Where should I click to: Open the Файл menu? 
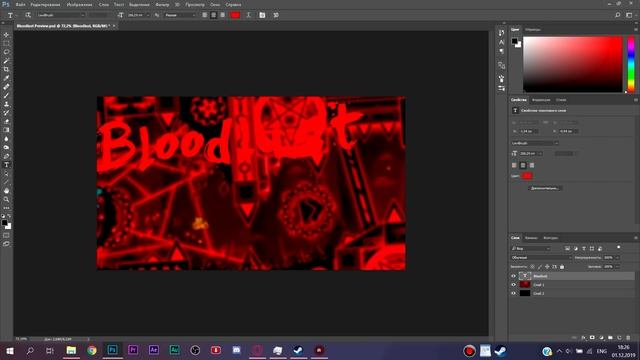(20, 4)
